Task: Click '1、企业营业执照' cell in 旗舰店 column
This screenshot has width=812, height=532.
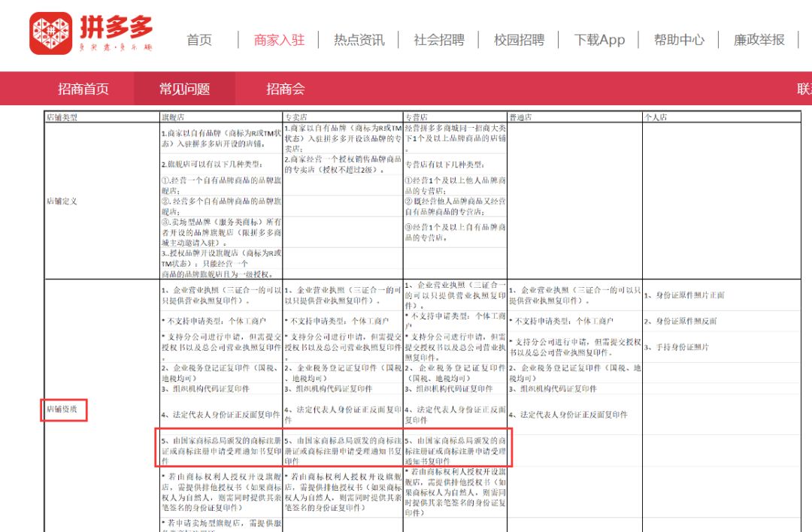Action: [x=221, y=295]
